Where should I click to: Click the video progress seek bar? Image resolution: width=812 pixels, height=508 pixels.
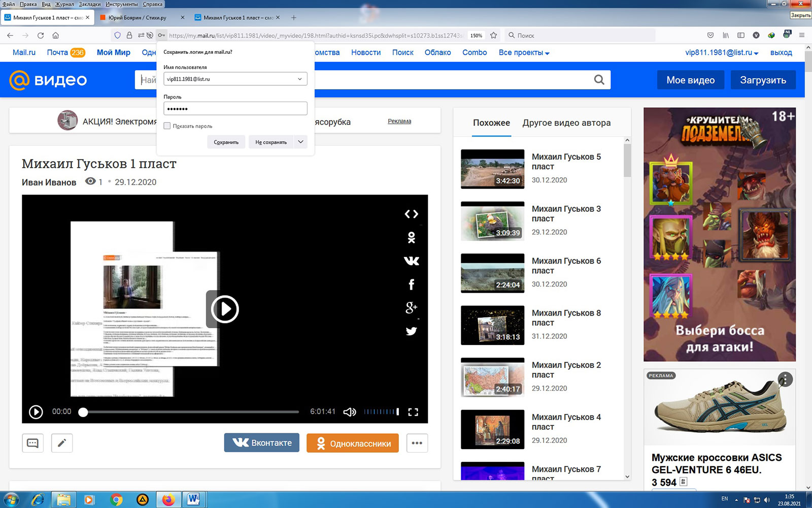pos(190,412)
